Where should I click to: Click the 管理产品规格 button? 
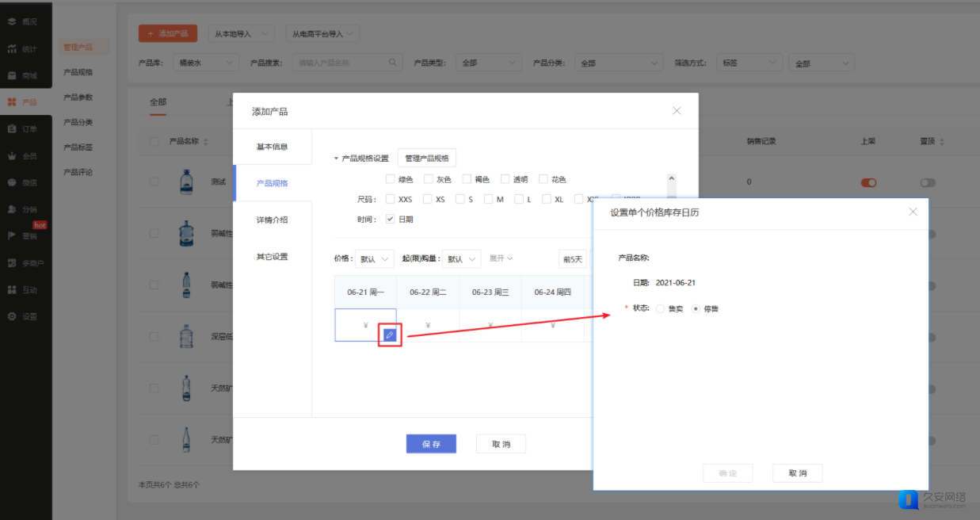tap(426, 159)
